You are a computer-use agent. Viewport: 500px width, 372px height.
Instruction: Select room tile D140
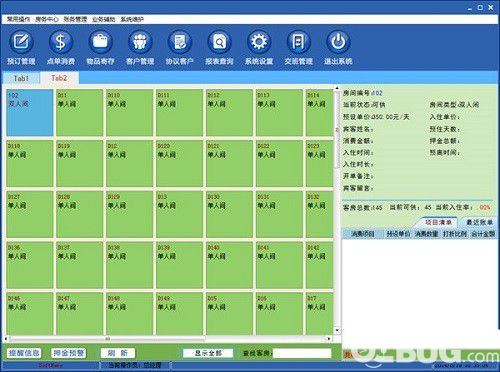[229, 265]
